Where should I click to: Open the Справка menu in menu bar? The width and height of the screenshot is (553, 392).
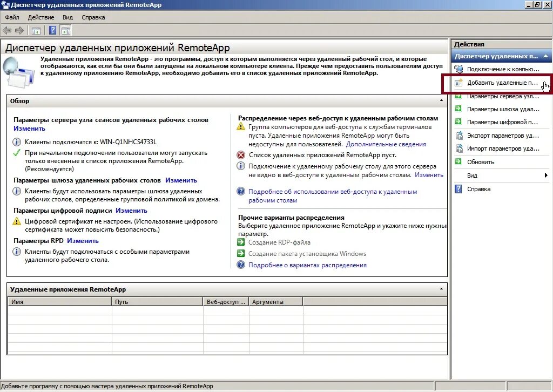point(93,17)
